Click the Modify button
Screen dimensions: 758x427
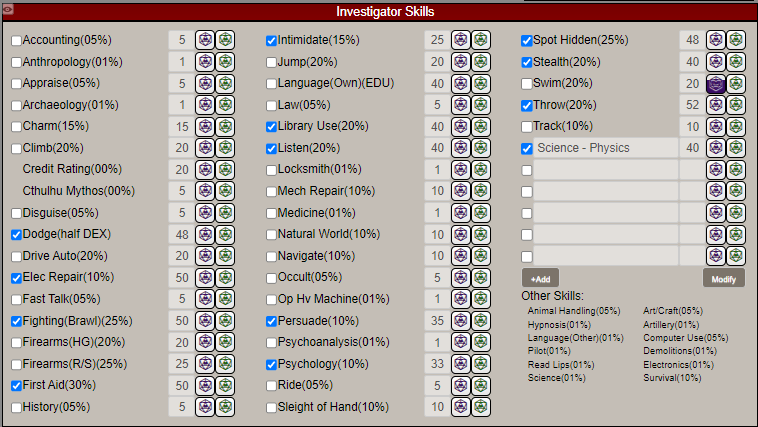pyautogui.click(x=723, y=278)
